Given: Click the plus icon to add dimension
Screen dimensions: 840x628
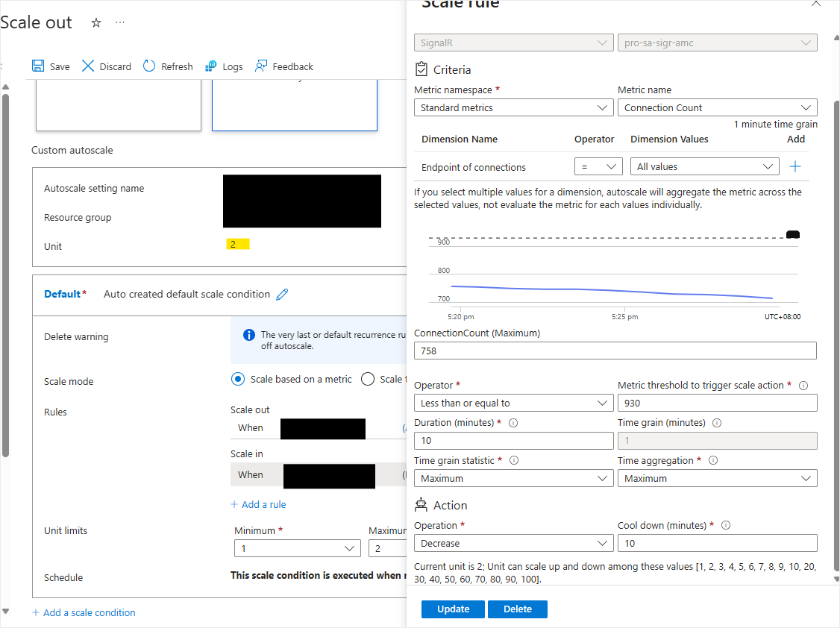Looking at the screenshot, I should pyautogui.click(x=795, y=166).
